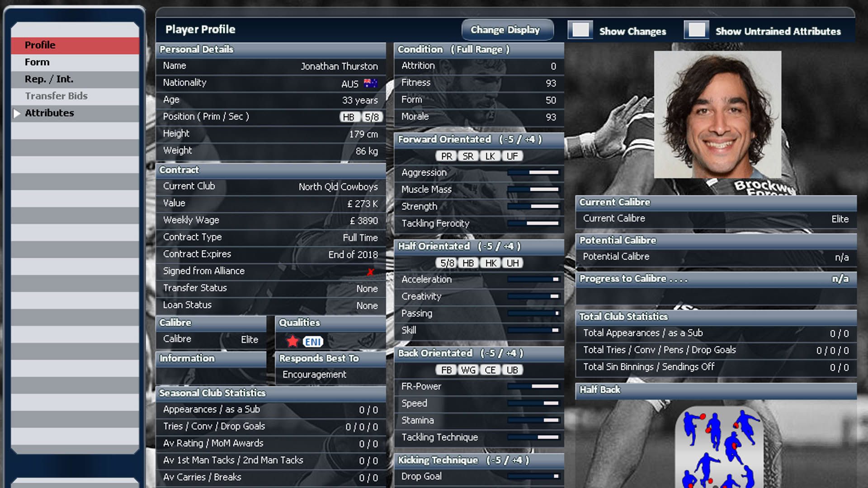This screenshot has height=488, width=868.
Task: Click the Change Display button
Action: (x=507, y=30)
